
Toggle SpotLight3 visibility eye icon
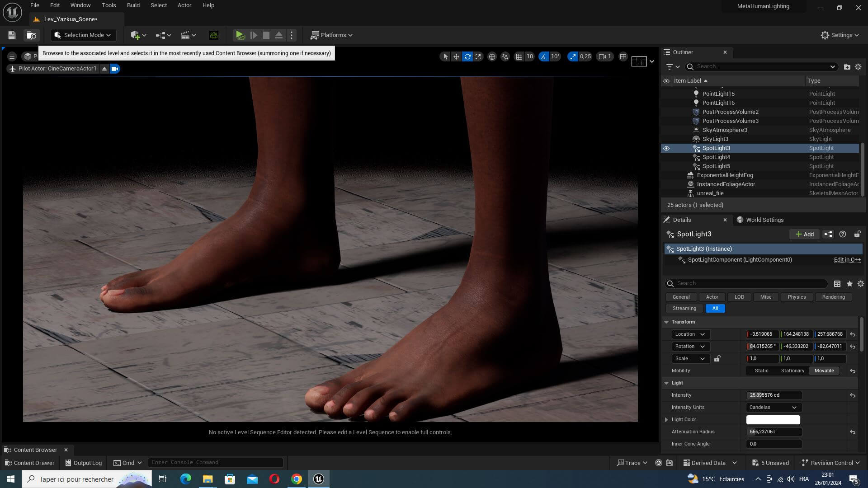(x=666, y=148)
